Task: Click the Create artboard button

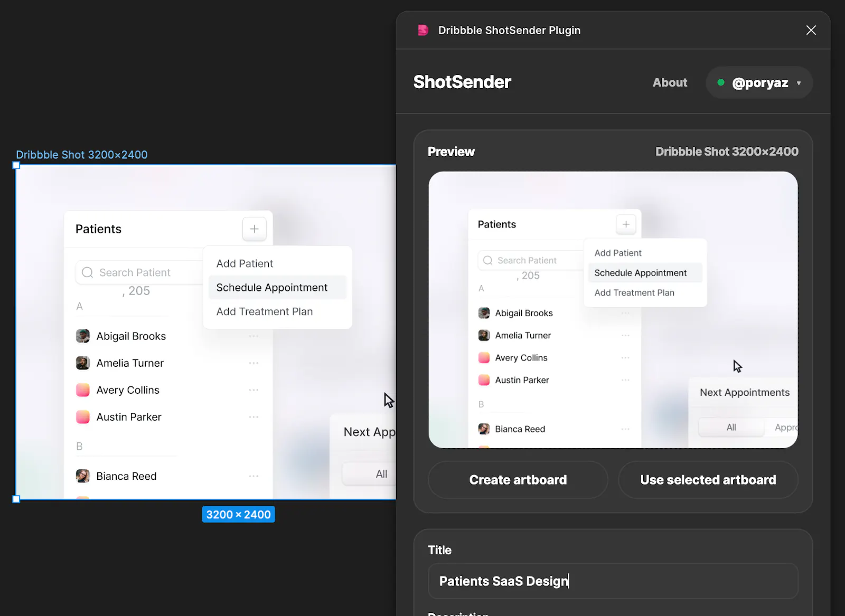Action: tap(518, 480)
